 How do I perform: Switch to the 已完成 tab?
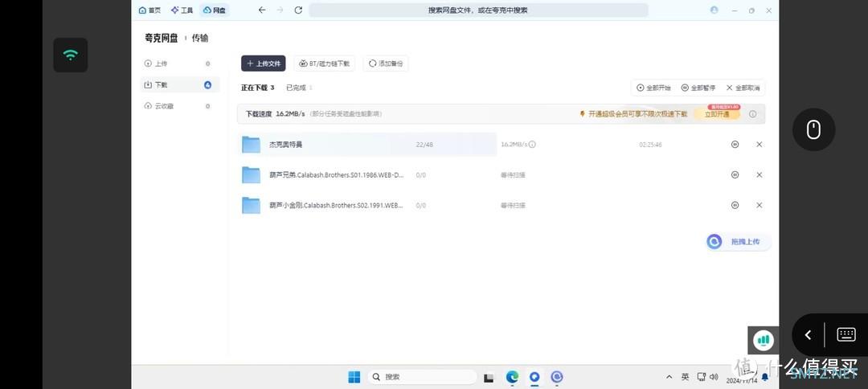point(299,88)
